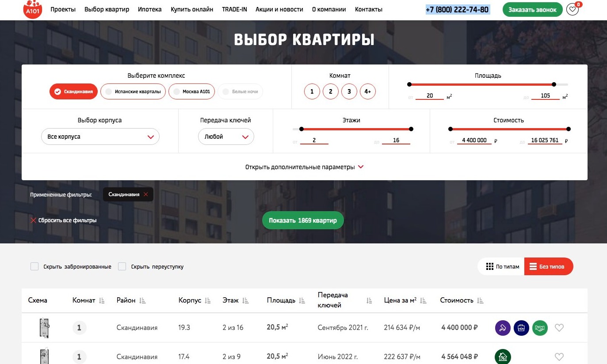Select Москва А101 complex option
Image resolution: width=607 pixels, height=364 pixels.
click(192, 91)
